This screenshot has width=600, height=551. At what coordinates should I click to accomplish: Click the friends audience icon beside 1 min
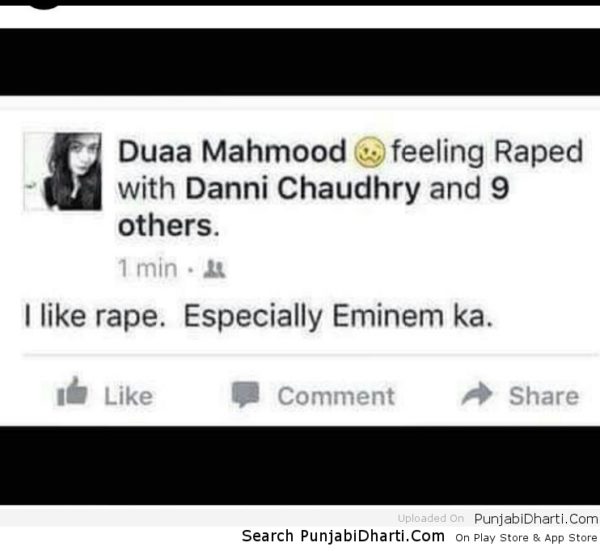pyautogui.click(x=215, y=269)
